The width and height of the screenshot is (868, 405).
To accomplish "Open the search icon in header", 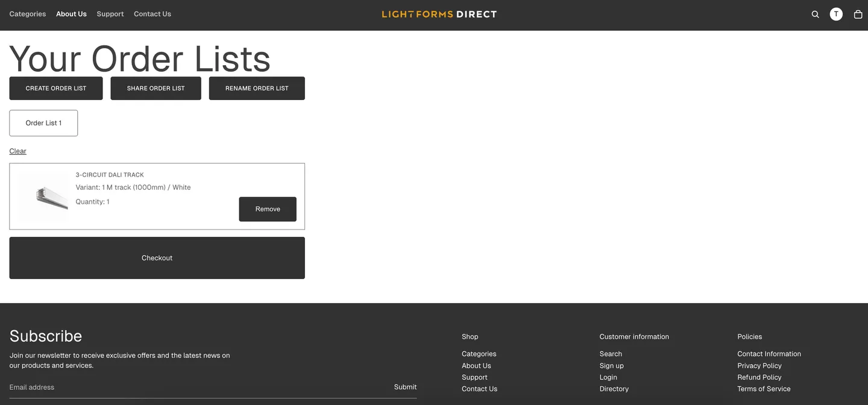I will point(815,14).
